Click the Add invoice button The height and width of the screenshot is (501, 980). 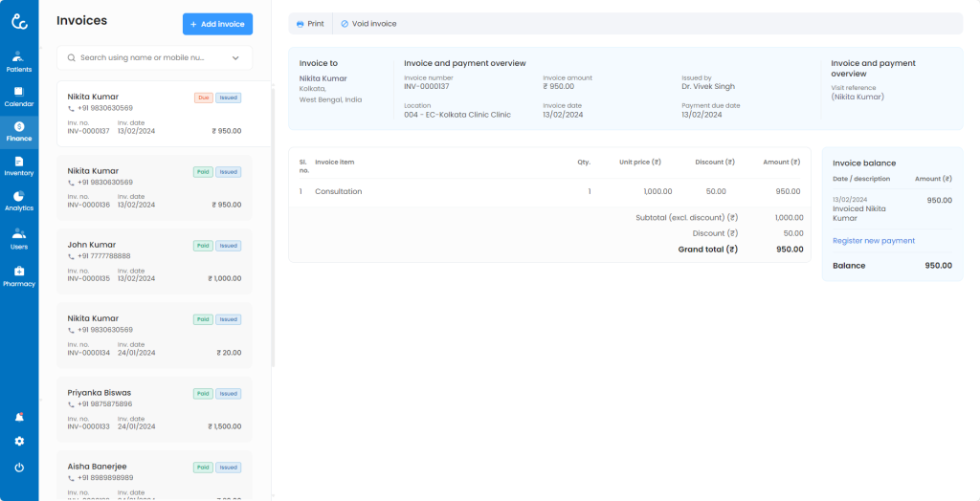217,24
